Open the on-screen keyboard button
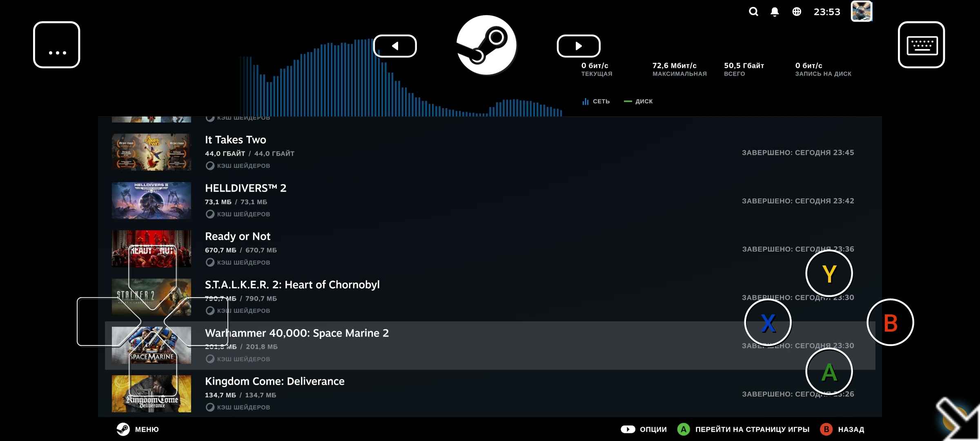Screen dimensions: 980x441 click(921, 45)
